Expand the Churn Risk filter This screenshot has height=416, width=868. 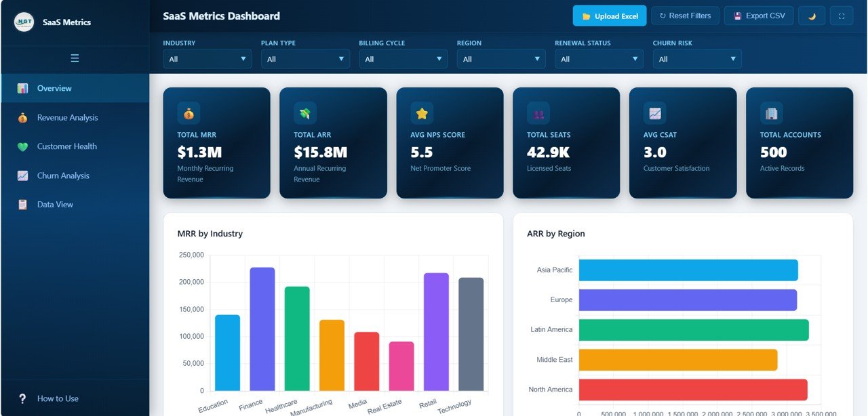696,59
